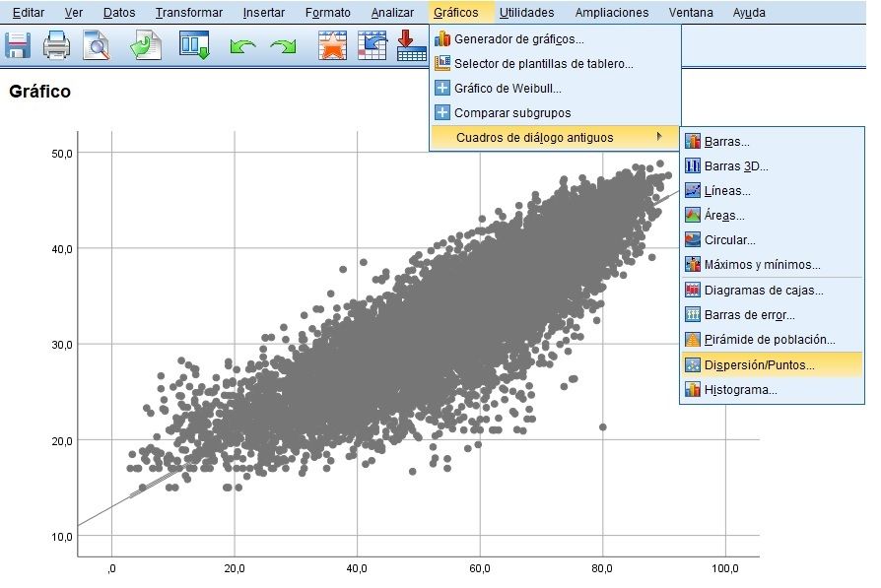Open the Utilidades menu
Image resolution: width=881 pixels, height=588 pixels.
tap(526, 13)
